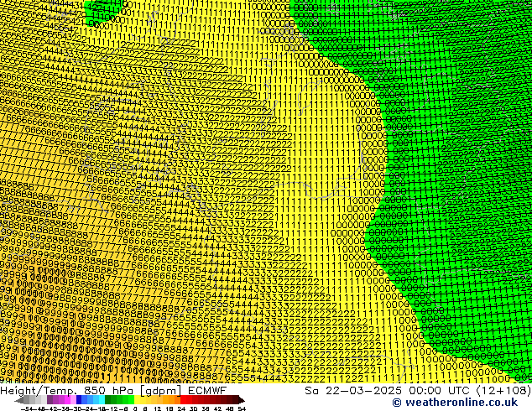Select the bright red swatch above the 24 label
Viewport: 532px width, 411px height.
click(184, 400)
